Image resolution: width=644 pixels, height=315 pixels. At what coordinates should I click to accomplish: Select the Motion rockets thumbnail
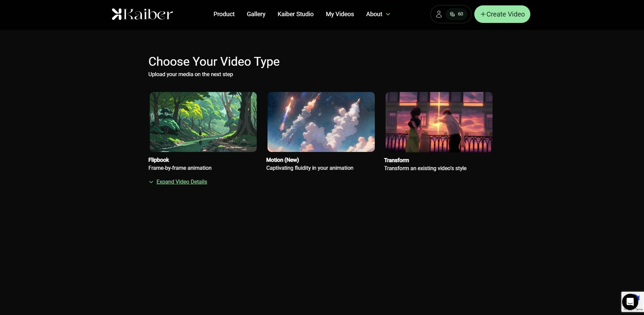coord(321,122)
